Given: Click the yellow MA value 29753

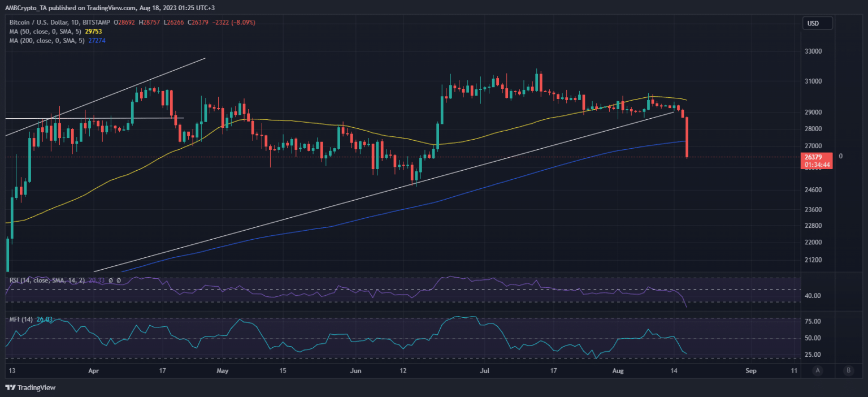Looking at the screenshot, I should point(93,32).
